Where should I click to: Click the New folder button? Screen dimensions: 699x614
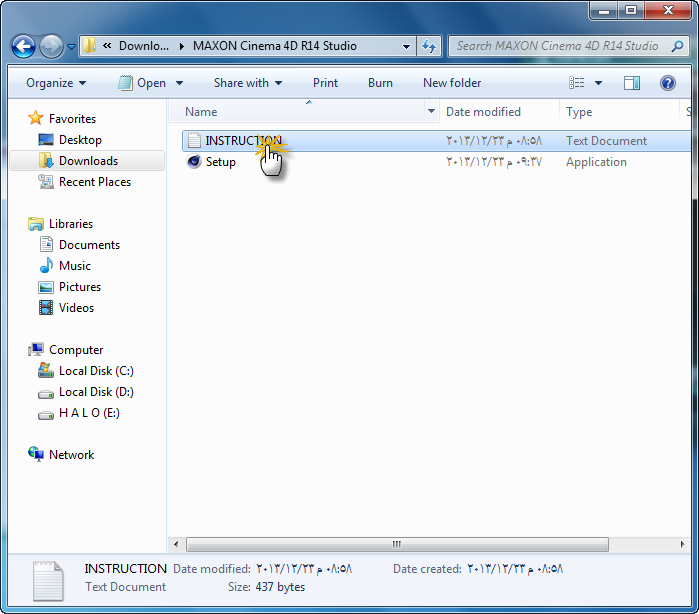point(452,83)
